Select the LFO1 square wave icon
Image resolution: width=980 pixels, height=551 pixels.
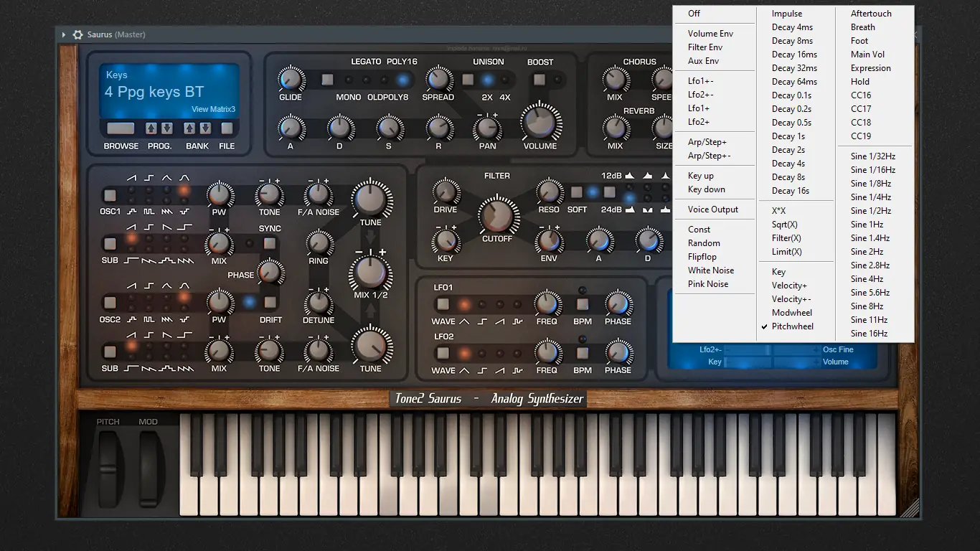point(483,321)
